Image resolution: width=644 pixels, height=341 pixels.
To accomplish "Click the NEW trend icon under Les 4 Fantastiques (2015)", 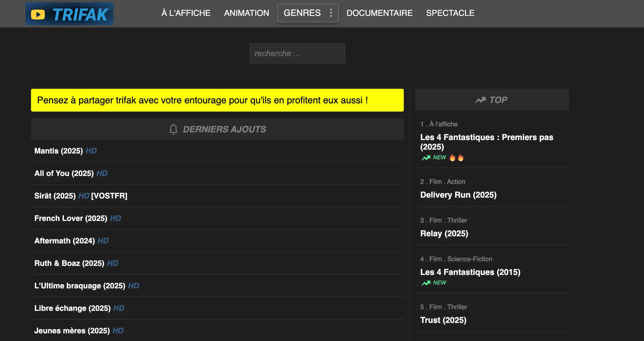I will [426, 283].
